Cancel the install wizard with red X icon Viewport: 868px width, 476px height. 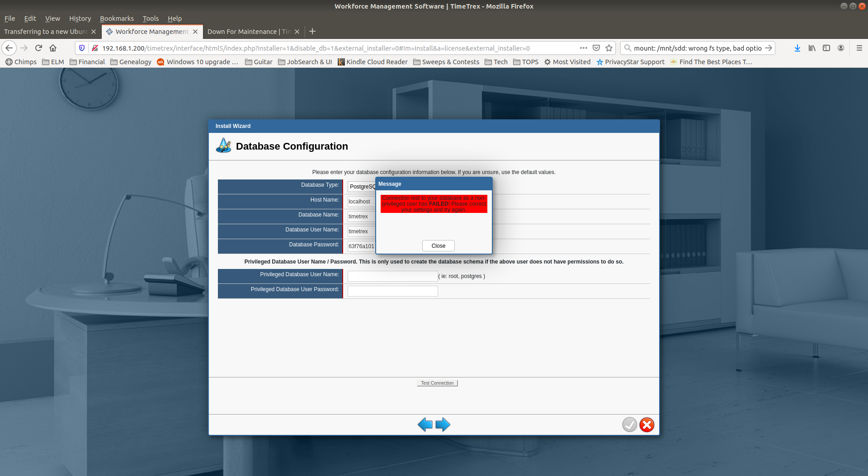point(647,424)
